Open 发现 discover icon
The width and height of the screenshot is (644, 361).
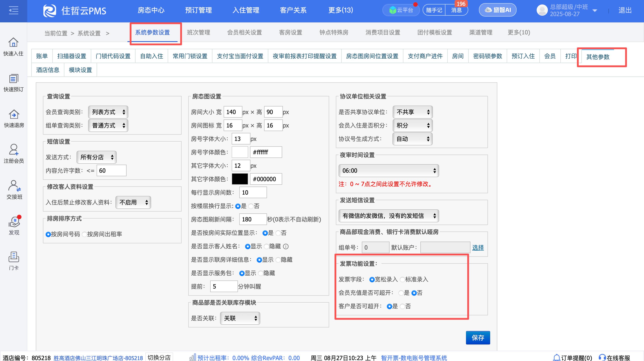point(14,221)
